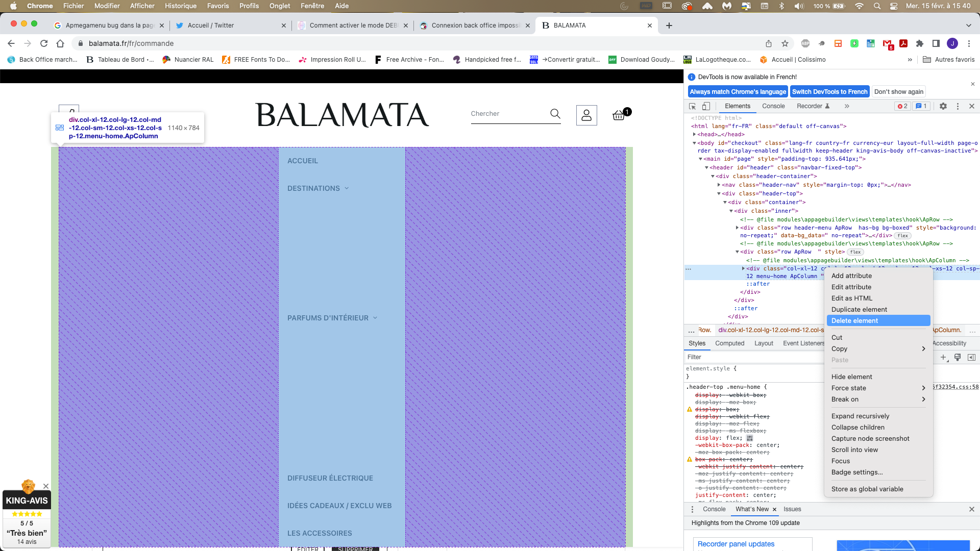Open DevTools settings gear
The height and width of the screenshot is (551, 980).
click(943, 106)
